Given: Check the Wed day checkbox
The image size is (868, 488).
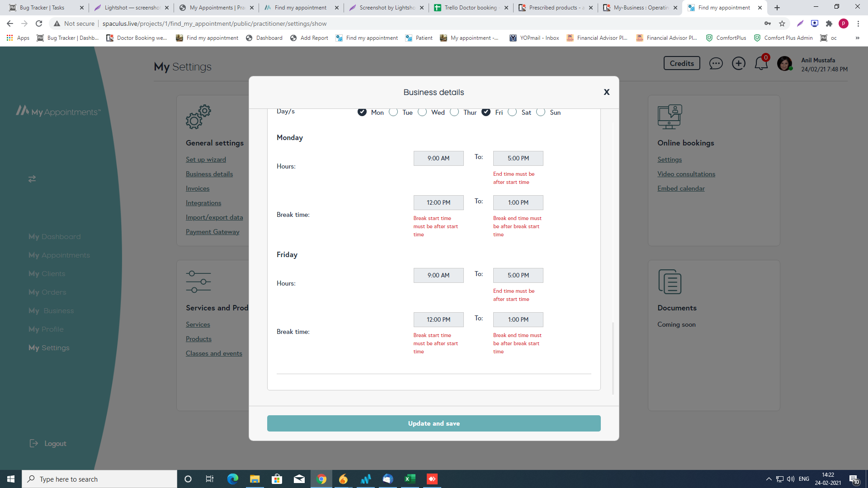Looking at the screenshot, I should [422, 112].
